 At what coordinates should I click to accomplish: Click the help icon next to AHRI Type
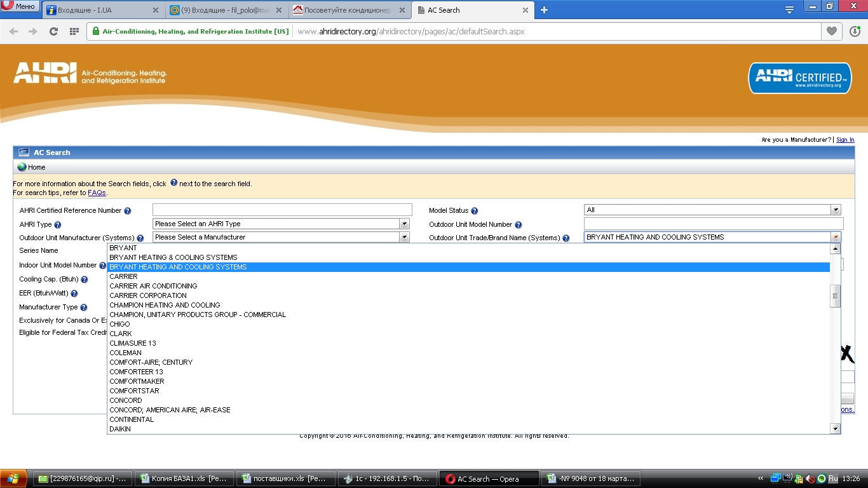pos(58,225)
